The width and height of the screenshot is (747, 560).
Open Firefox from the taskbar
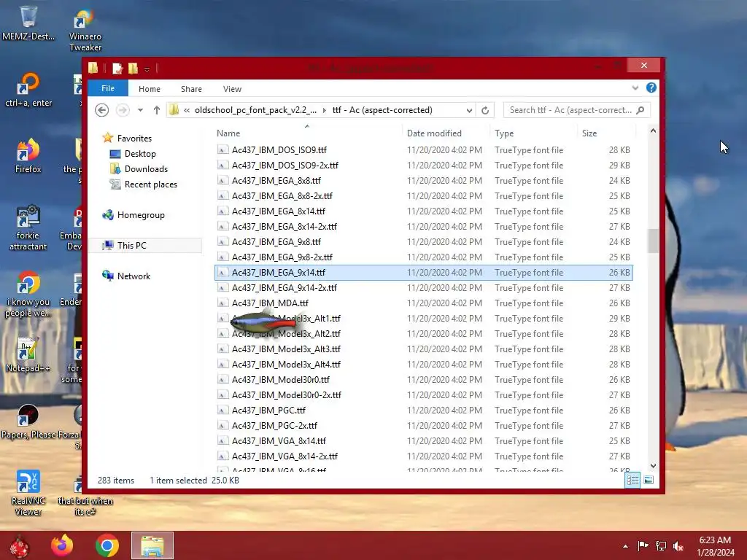(x=62, y=545)
